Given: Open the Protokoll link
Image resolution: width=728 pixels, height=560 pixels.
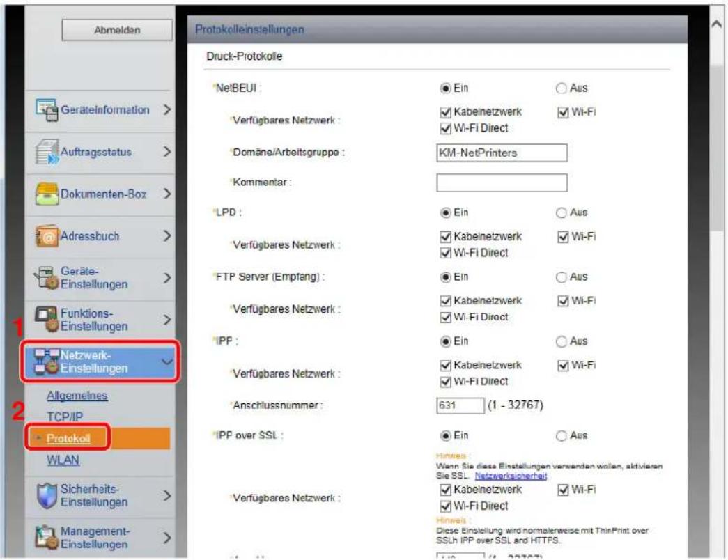Looking at the screenshot, I should click(68, 438).
